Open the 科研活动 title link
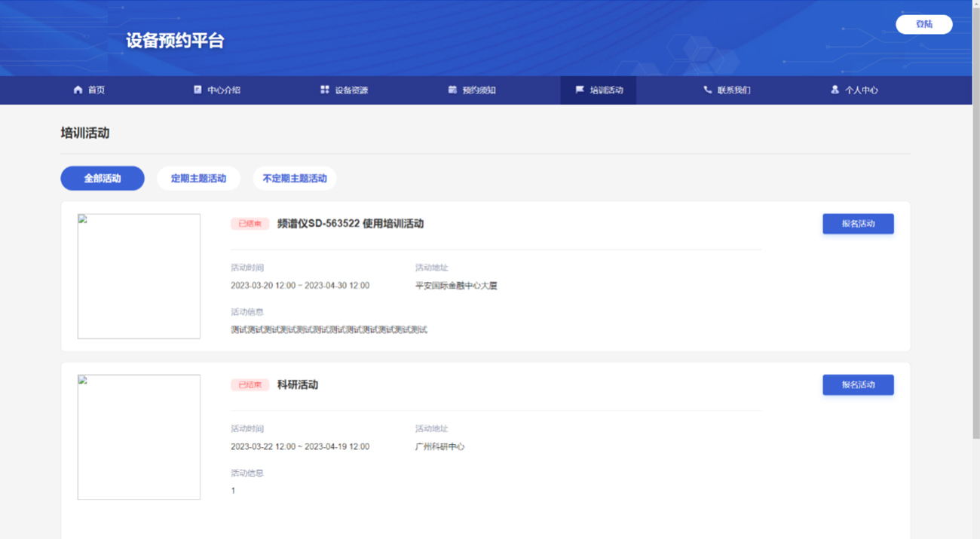Viewport: 980px width, 539px height. (297, 385)
